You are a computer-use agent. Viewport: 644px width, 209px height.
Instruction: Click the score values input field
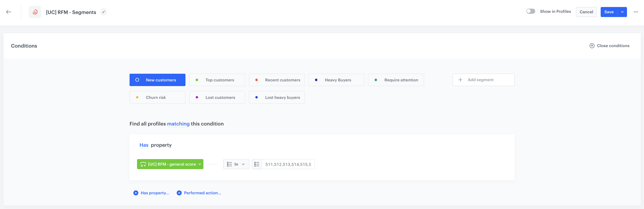pos(288,164)
